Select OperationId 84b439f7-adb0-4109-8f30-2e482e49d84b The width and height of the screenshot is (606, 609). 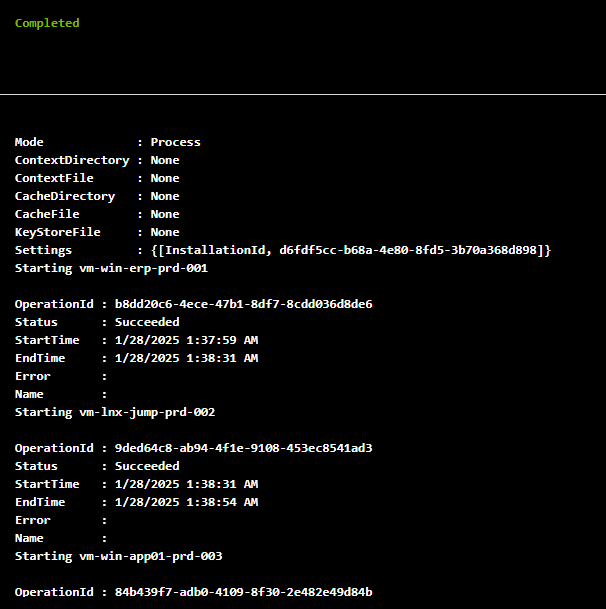click(x=243, y=592)
